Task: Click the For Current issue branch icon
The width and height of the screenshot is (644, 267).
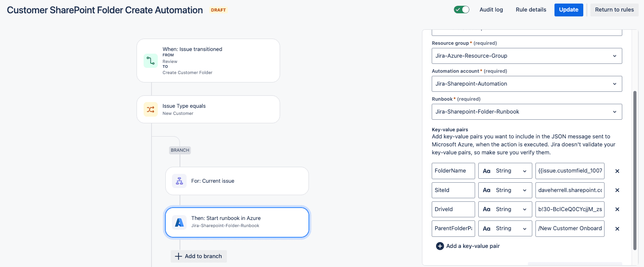Action: (x=180, y=181)
